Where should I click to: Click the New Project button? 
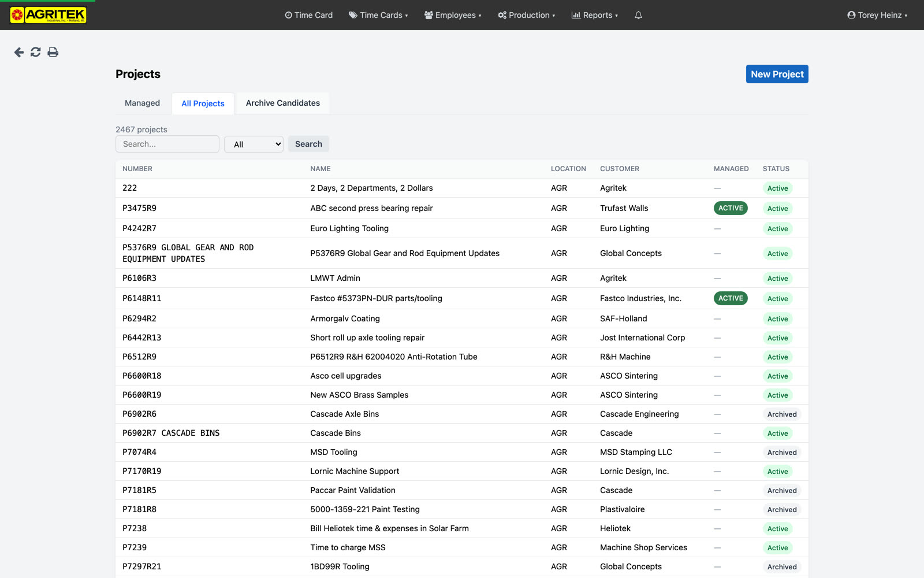(777, 74)
